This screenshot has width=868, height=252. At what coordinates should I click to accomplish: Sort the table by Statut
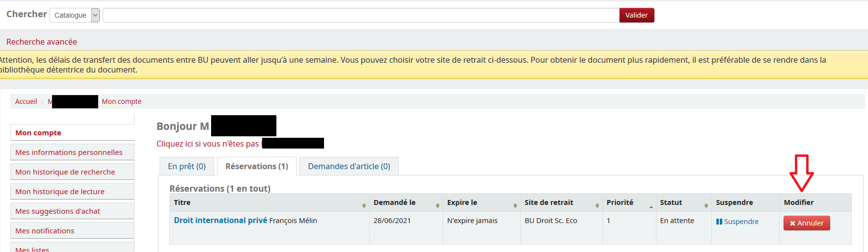(706, 205)
